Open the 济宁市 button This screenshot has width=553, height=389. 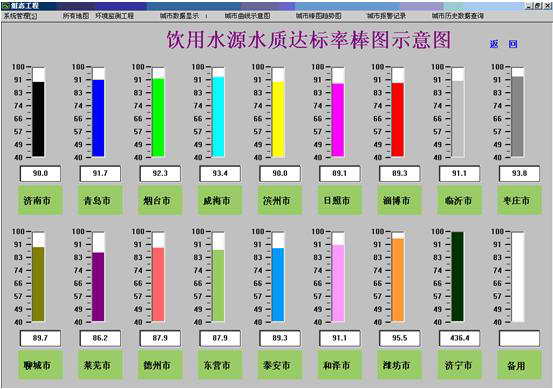coord(460,365)
